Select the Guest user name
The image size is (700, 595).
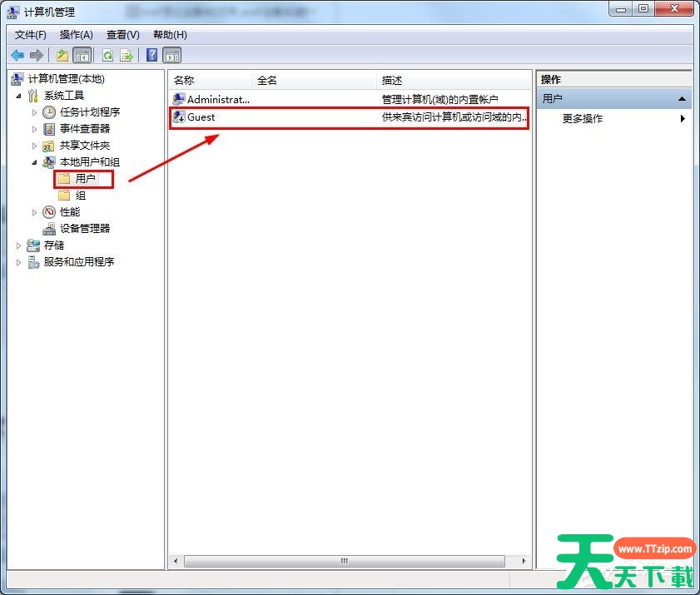tap(201, 117)
